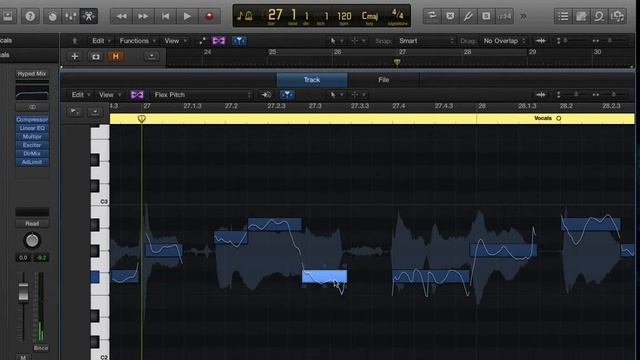This screenshot has width=640, height=360.
Task: Toggle the Cycle mode button
Action: click(432, 16)
